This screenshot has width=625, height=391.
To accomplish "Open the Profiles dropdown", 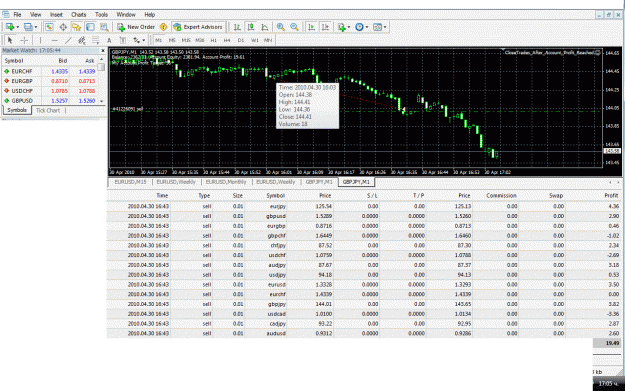I will pyautogui.click(x=30, y=27).
